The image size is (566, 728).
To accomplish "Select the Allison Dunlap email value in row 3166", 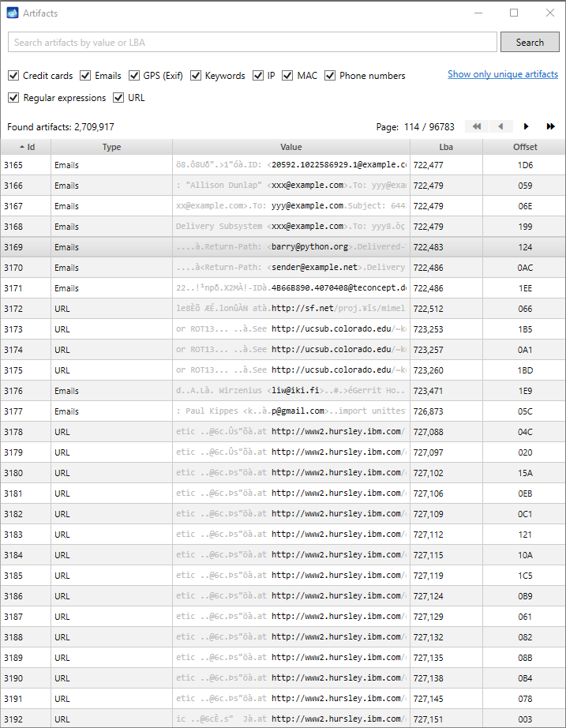I will point(291,186).
